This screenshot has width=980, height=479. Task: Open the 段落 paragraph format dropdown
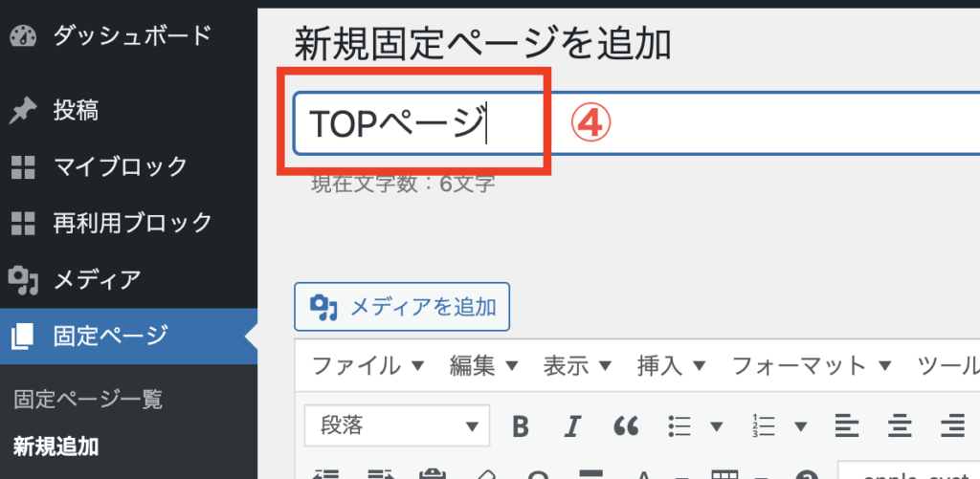[397, 425]
